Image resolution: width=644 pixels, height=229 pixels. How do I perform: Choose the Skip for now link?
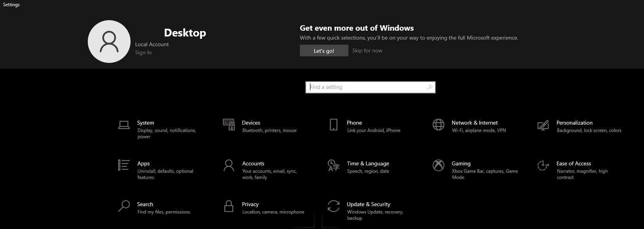(367, 50)
